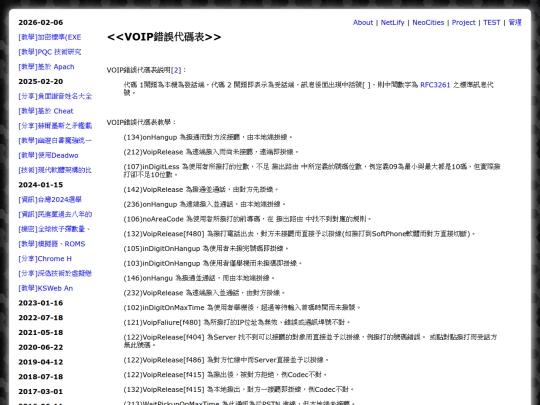This screenshot has width=540, height=405.
Task: Expand the 2023-01-16 date section
Action: tap(41, 303)
